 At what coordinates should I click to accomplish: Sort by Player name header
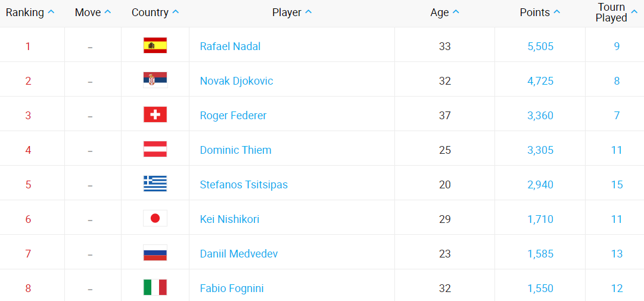pyautogui.click(x=291, y=13)
